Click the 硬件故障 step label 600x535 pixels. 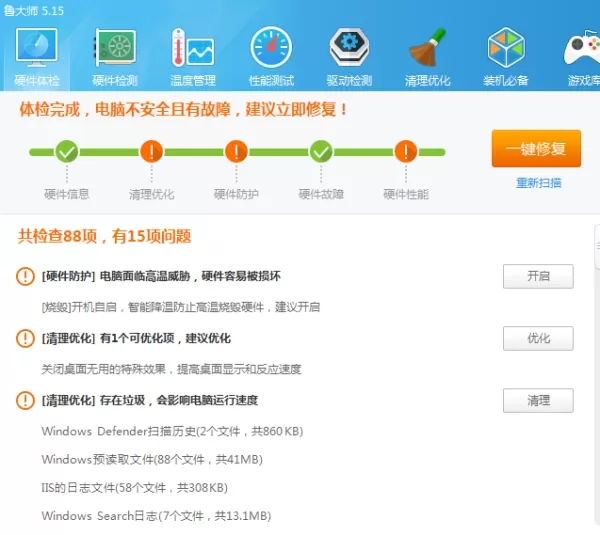[321, 194]
